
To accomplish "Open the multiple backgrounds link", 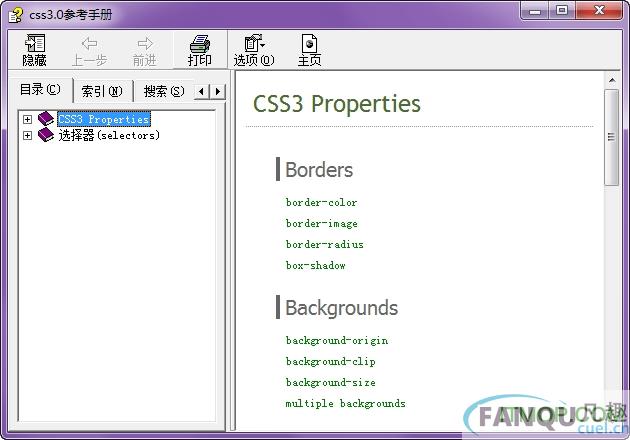I will tap(346, 403).
